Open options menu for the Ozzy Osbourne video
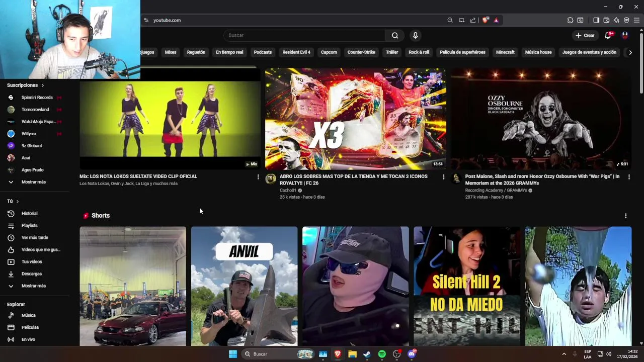 [629, 177]
